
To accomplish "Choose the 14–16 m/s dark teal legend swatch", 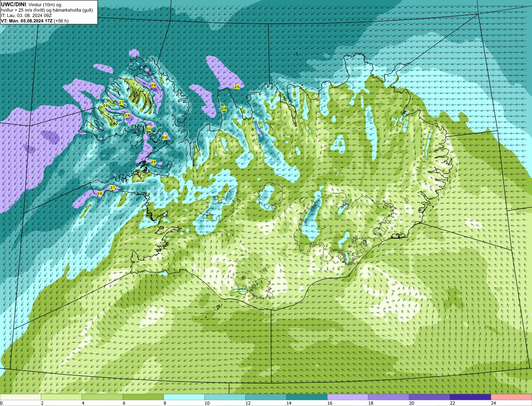I will point(307,397).
